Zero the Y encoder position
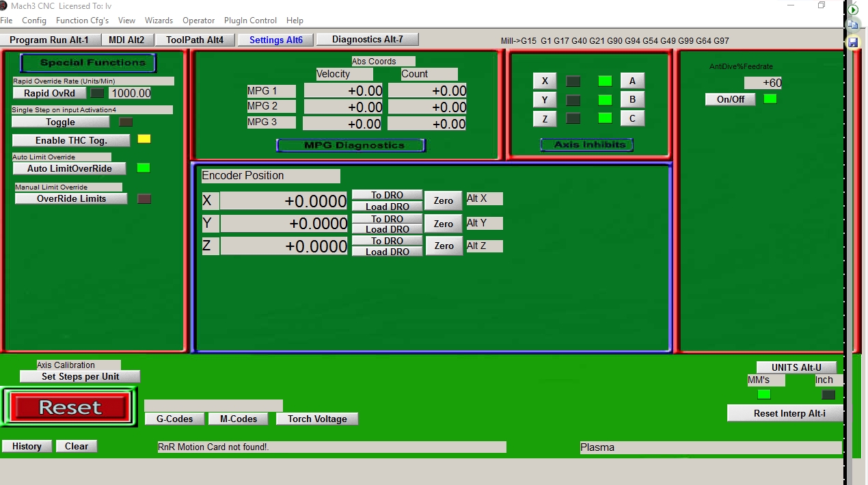The width and height of the screenshot is (868, 485). 444,224
